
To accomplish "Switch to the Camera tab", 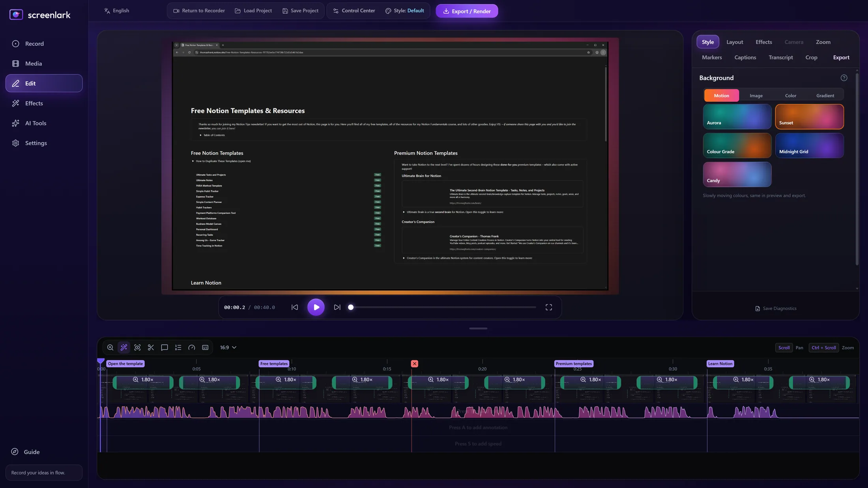I will pos(794,42).
